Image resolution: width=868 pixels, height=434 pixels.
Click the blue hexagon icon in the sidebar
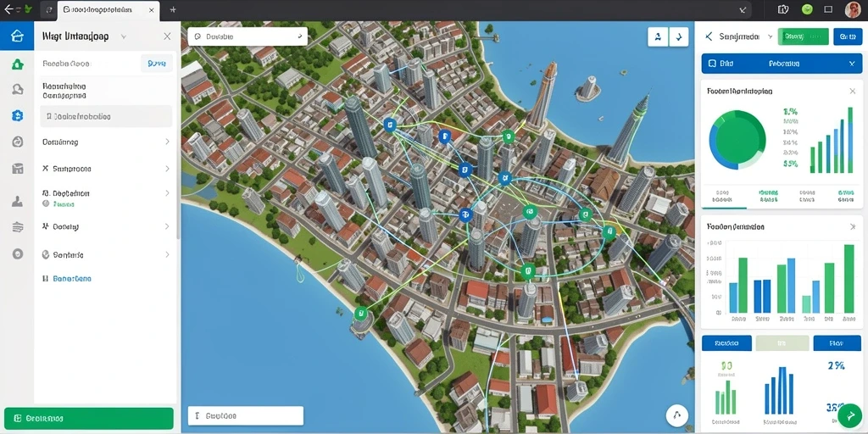[17, 115]
